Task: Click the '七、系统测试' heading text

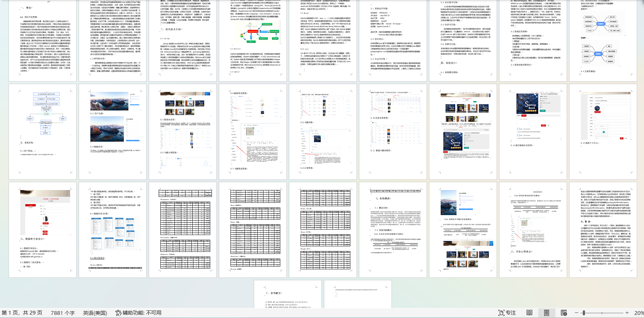Action: [383, 198]
